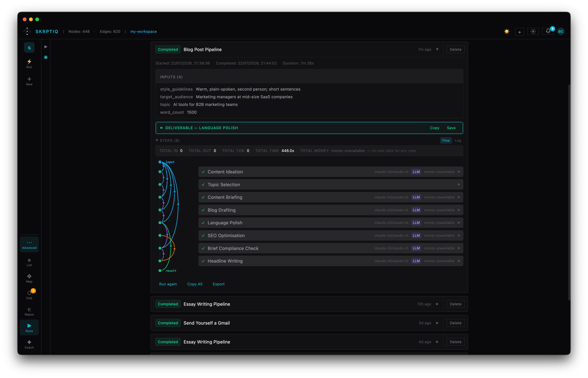Click Run again for the Blog Post Pipeline
Image resolution: width=588 pixels, height=378 pixels.
(168, 284)
